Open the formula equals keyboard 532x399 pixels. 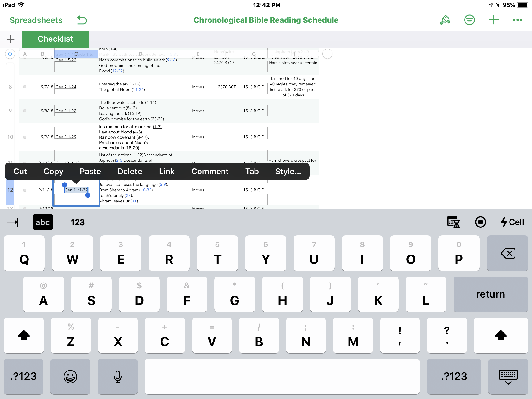tap(480, 222)
